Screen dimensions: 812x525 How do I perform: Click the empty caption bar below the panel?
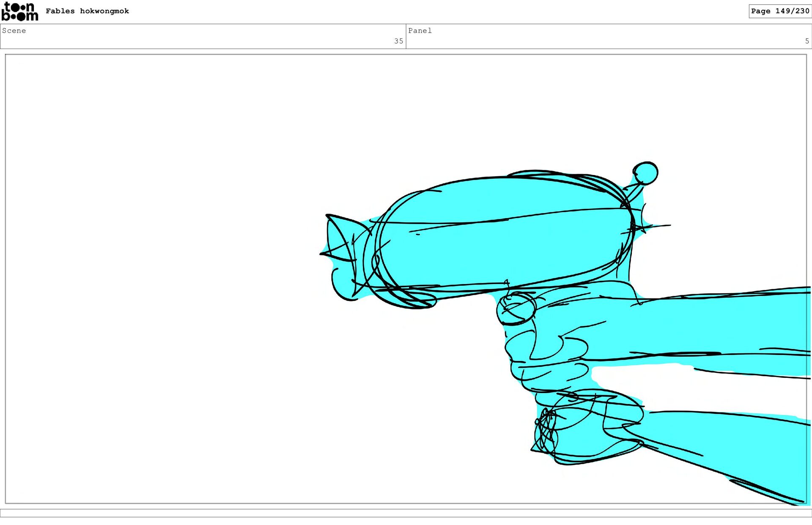[406, 513]
